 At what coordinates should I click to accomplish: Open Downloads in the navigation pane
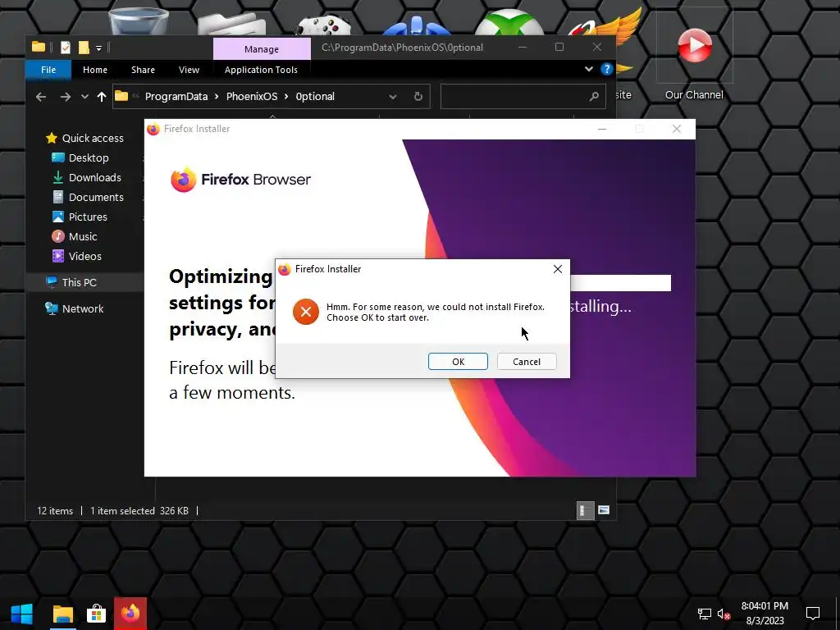[x=87, y=178]
